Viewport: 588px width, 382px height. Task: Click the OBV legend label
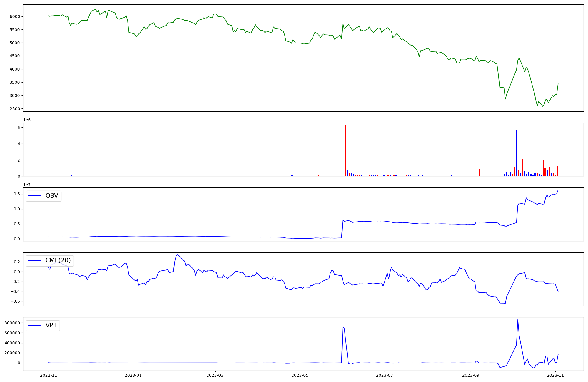(x=52, y=196)
